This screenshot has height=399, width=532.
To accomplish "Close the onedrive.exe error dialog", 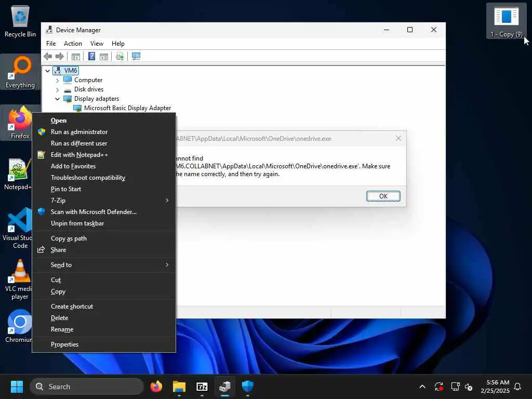I will point(398,138).
